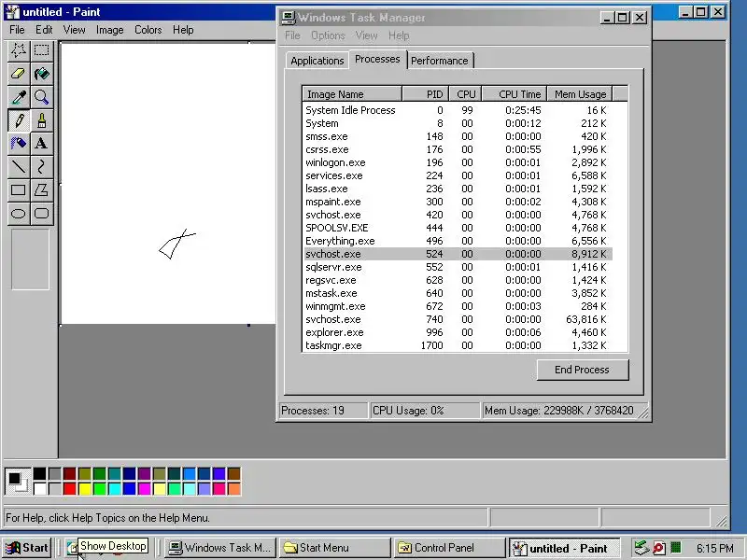The image size is (747, 560).
Task: Select winlogon.exe process row
Action: 458,162
